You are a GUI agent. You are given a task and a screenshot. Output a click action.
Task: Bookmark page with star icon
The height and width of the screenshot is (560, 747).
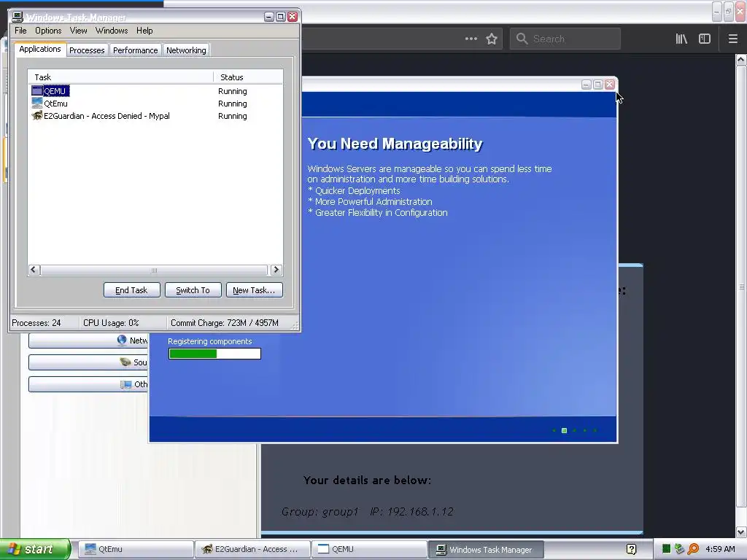click(492, 39)
